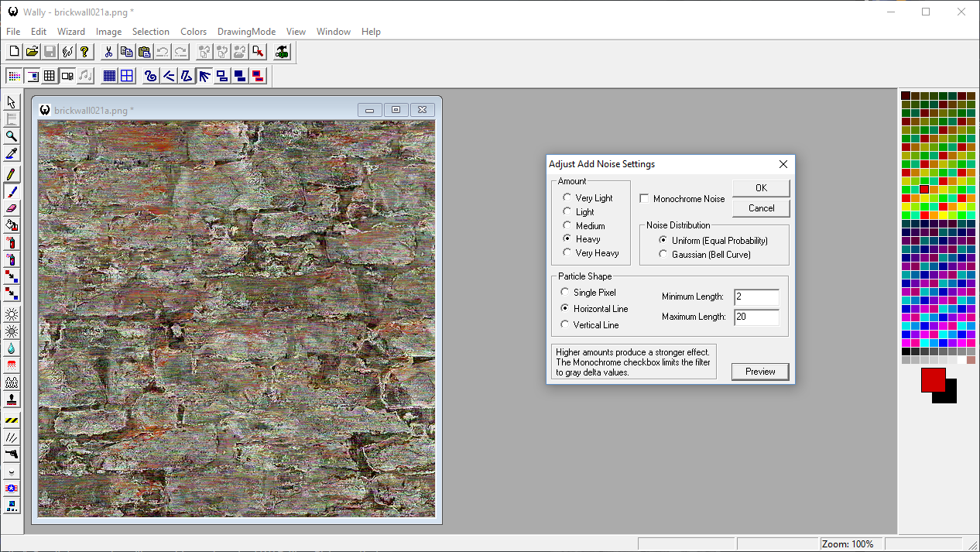Screen dimensions: 980x552
Task: Click the Paste clipboard icon
Action: [x=144, y=52]
